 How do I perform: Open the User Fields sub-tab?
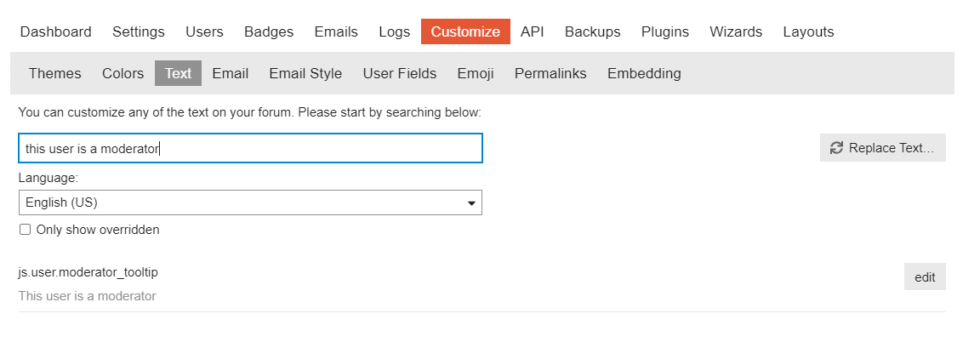click(399, 73)
